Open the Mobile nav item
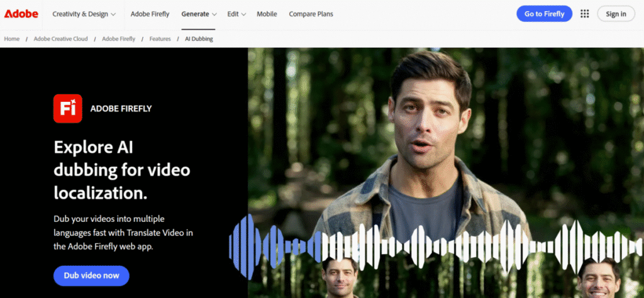Image resolution: width=644 pixels, height=298 pixels. [x=267, y=14]
